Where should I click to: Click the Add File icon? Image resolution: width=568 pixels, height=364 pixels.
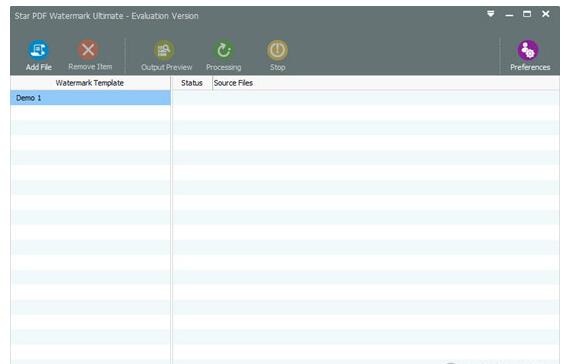(x=38, y=50)
